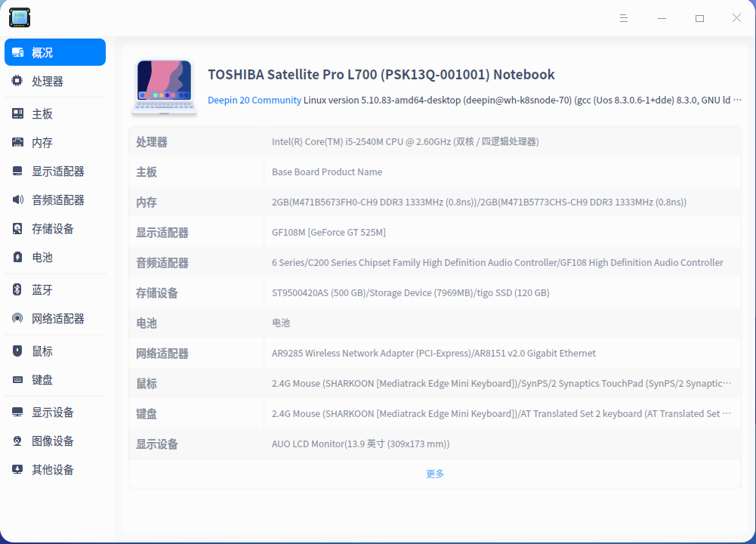The height and width of the screenshot is (544, 756).
Task: Select the 显示设备 display device icon
Action: point(17,412)
